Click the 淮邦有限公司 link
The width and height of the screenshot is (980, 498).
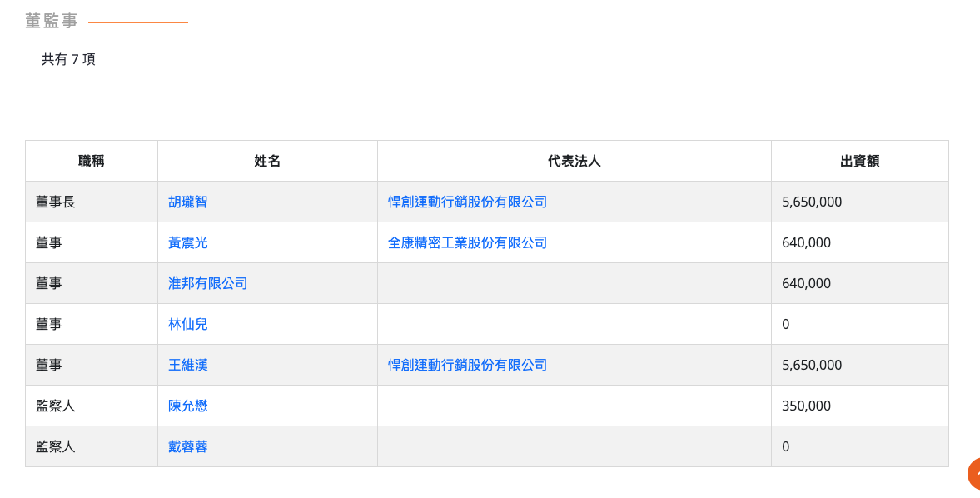207,283
